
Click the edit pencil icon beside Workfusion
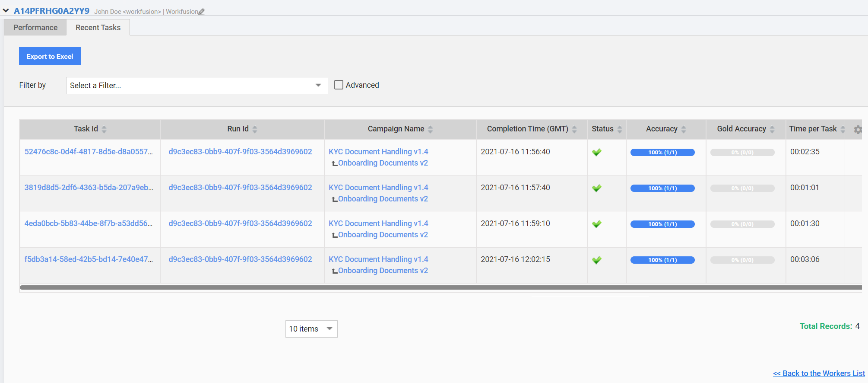tap(201, 12)
